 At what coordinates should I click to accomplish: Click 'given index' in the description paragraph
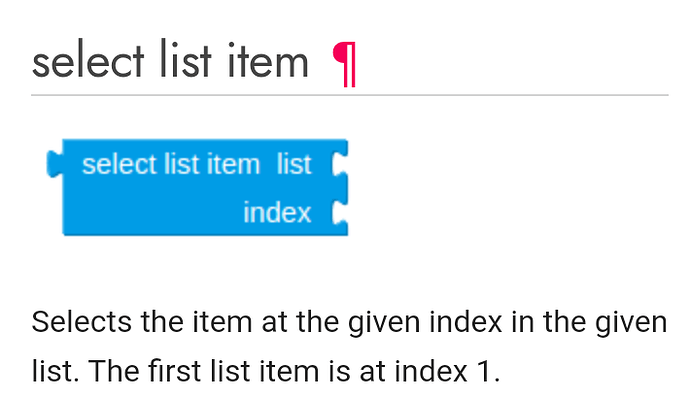(x=425, y=323)
